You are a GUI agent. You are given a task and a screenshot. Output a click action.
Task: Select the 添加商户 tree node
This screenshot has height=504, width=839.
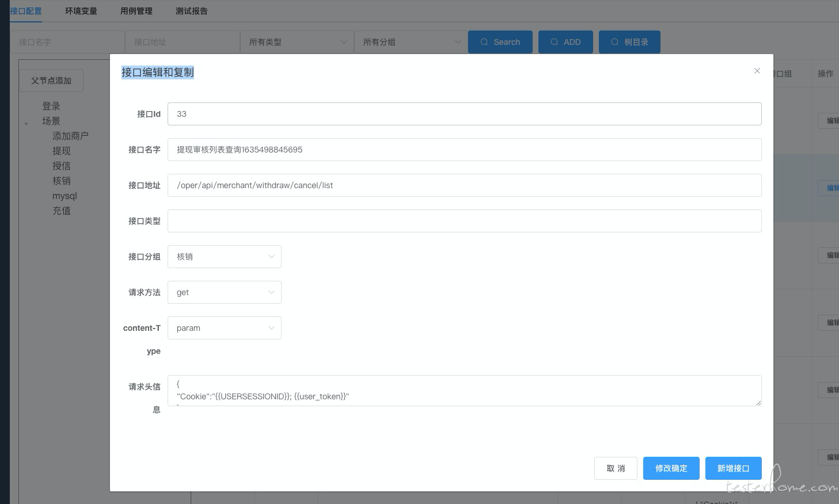(x=70, y=136)
